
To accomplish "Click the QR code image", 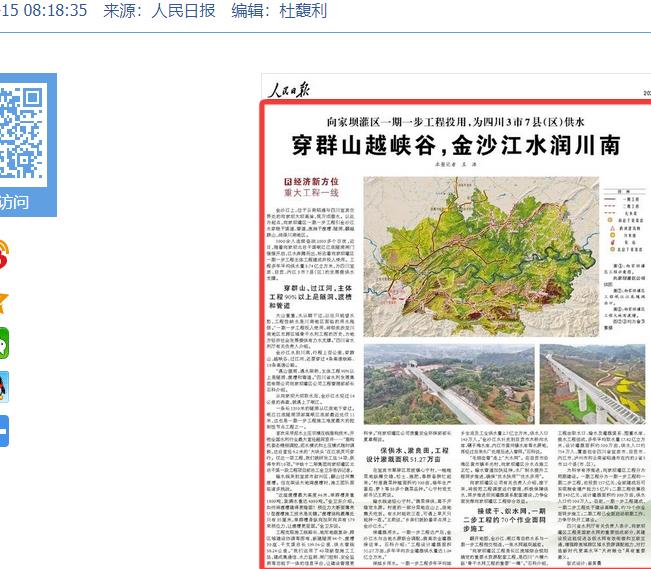I will (24, 129).
